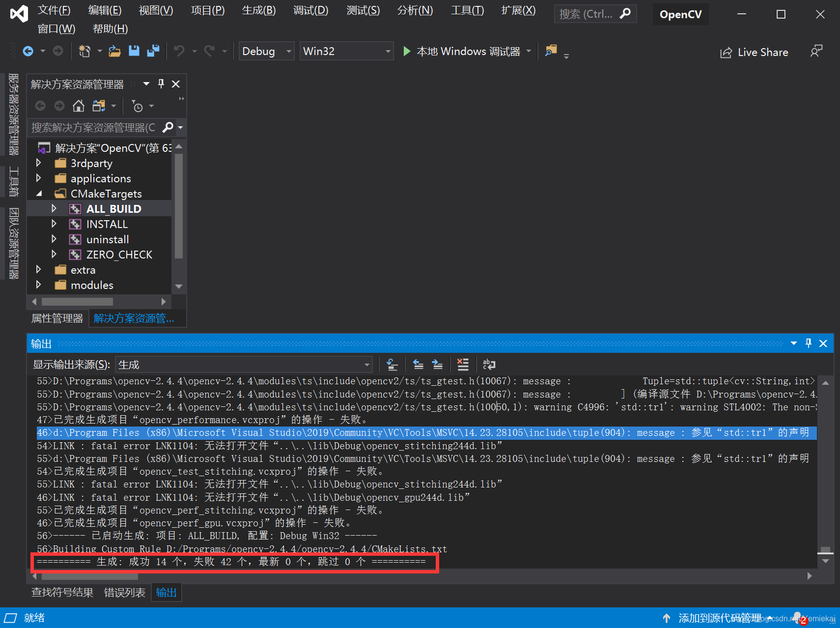Click the switch views icon in Solution Explorer
This screenshot has width=840, height=628.
click(x=99, y=106)
